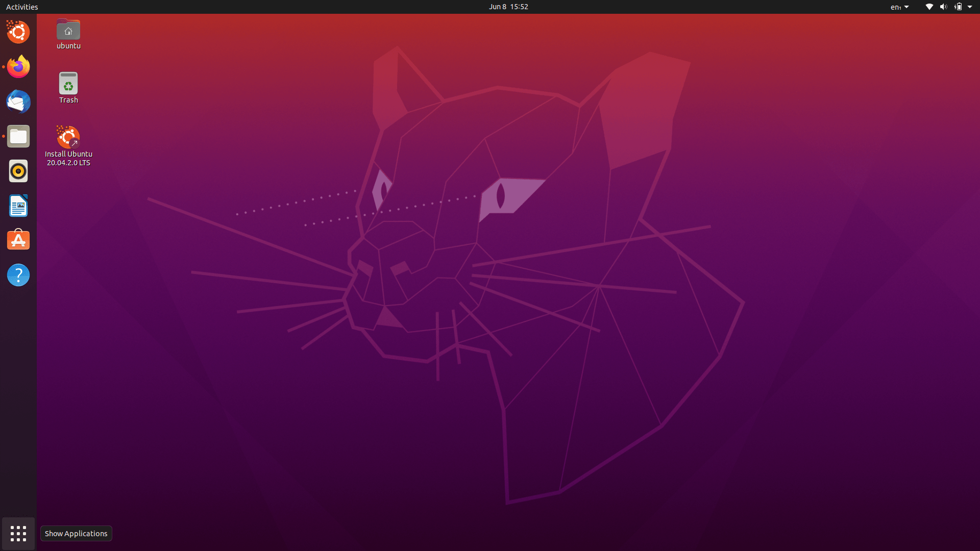Open the Help application
This screenshot has width=980, height=551.
18,275
